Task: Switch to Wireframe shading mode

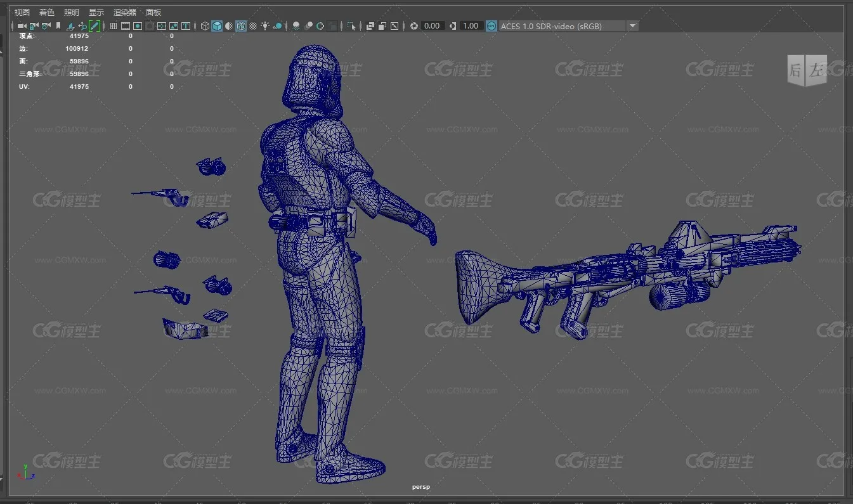Action: [205, 26]
